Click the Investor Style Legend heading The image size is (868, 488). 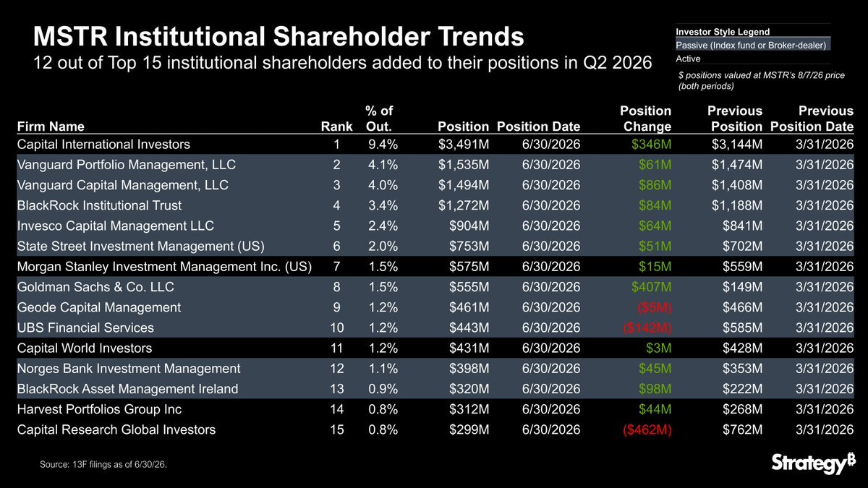click(x=723, y=32)
